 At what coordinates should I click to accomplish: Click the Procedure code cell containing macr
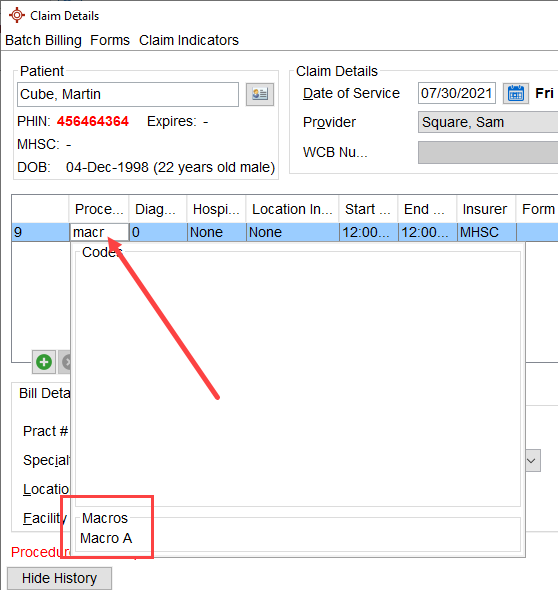[100, 232]
